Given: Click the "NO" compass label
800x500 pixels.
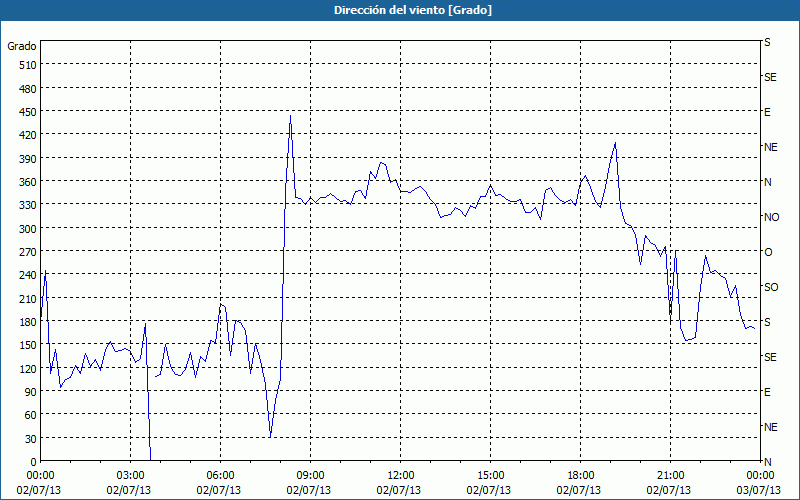Looking at the screenshot, I should point(771,217).
